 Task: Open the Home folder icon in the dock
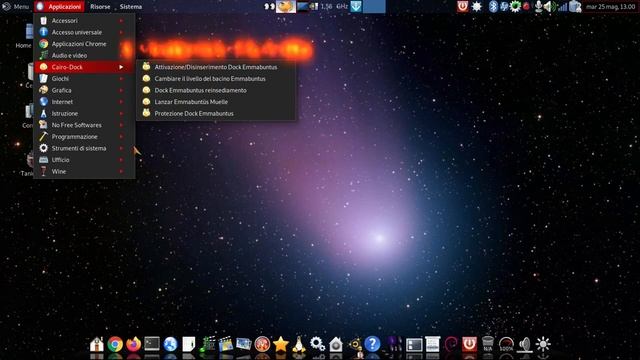(97, 344)
